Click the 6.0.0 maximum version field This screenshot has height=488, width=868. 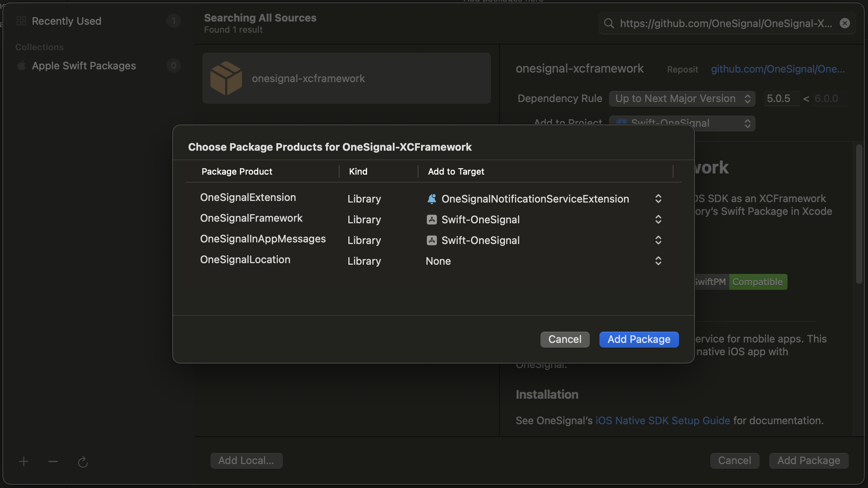point(830,98)
